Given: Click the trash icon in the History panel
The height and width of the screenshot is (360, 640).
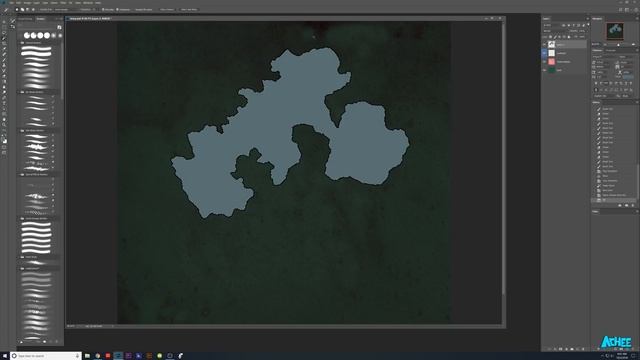Looking at the screenshot, I should pos(633,205).
